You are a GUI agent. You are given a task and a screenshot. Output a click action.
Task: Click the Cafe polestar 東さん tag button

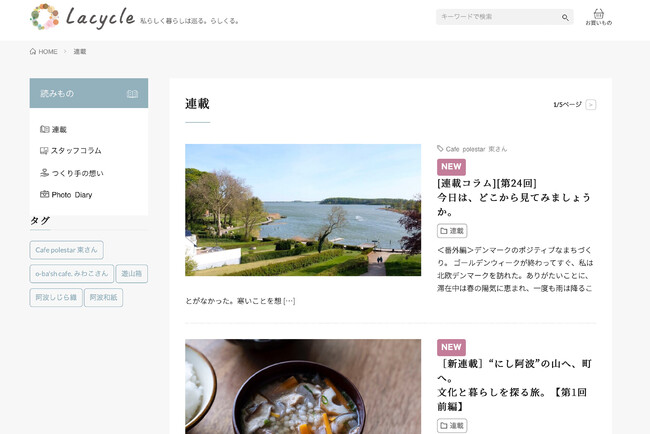66,250
